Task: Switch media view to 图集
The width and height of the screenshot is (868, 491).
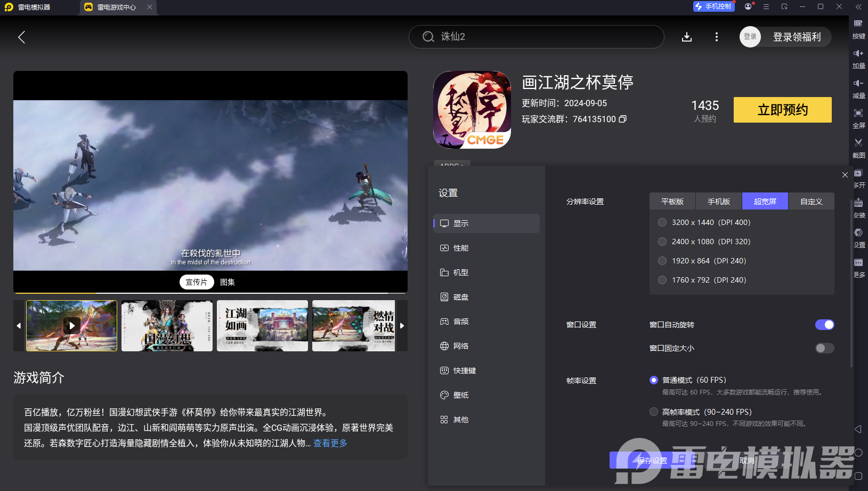Action: [x=228, y=282]
